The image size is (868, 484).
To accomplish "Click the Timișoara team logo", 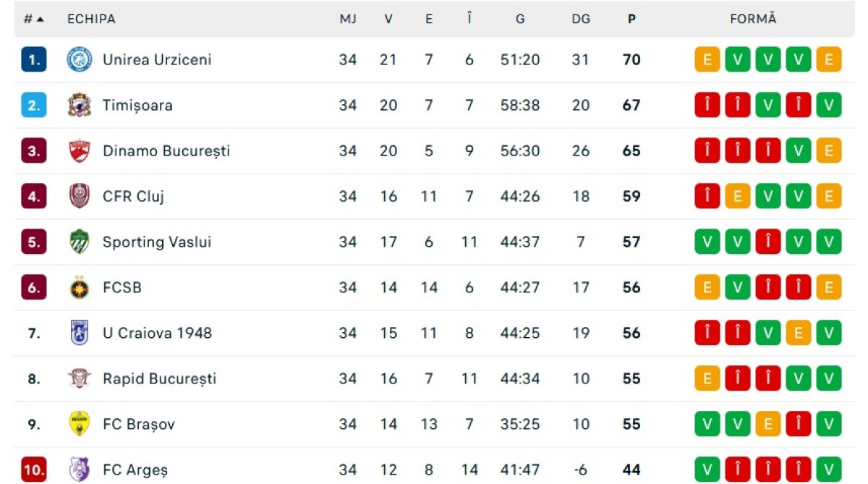I will [79, 105].
